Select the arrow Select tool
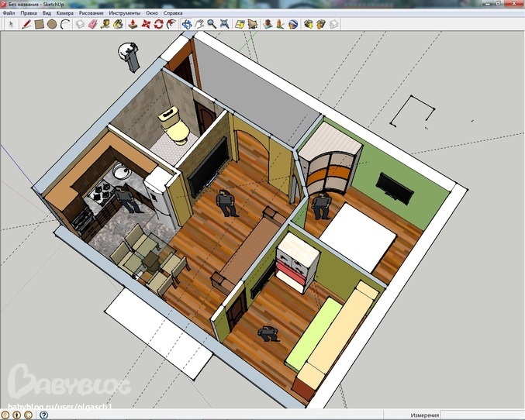Image resolution: width=525 pixels, height=420 pixels. tap(12, 24)
